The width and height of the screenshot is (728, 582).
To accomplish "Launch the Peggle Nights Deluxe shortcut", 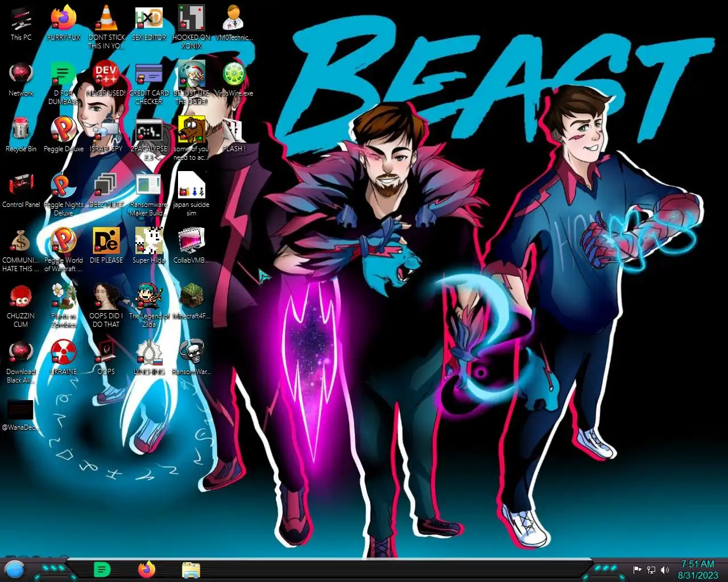I will (64, 194).
